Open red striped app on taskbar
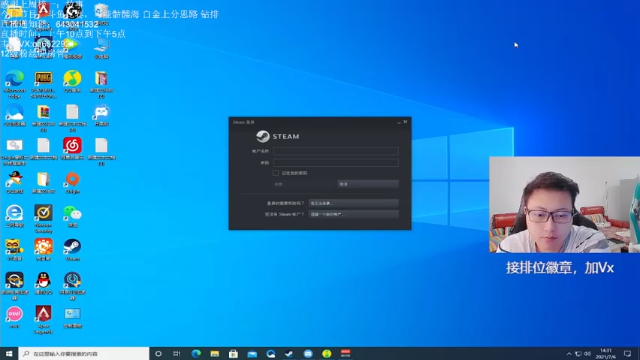Screen dimensions: 640x360 click(x=346, y=353)
